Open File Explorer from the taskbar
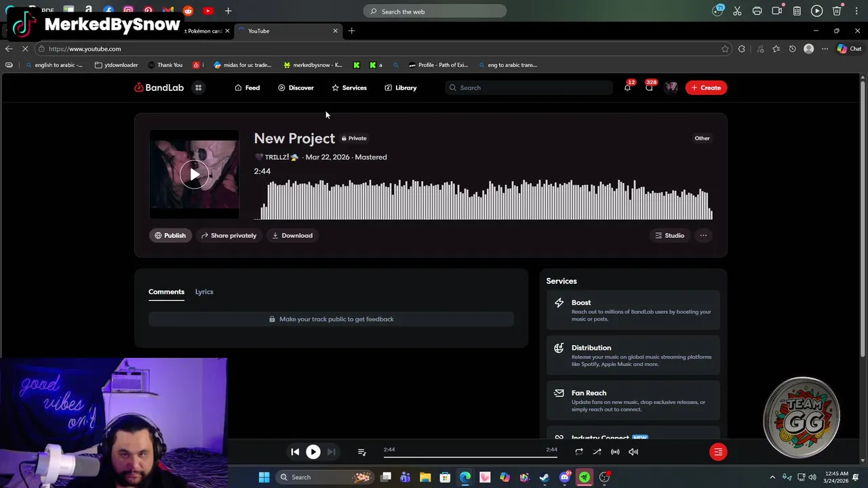This screenshot has height=488, width=868. click(425, 477)
